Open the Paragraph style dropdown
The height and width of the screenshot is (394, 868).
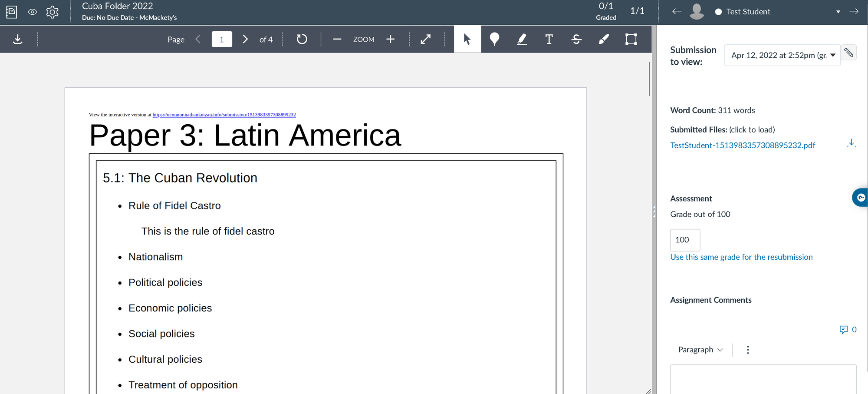(x=700, y=350)
